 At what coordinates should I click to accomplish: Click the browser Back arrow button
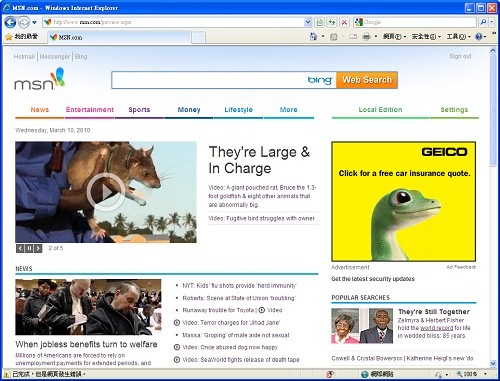click(10, 22)
